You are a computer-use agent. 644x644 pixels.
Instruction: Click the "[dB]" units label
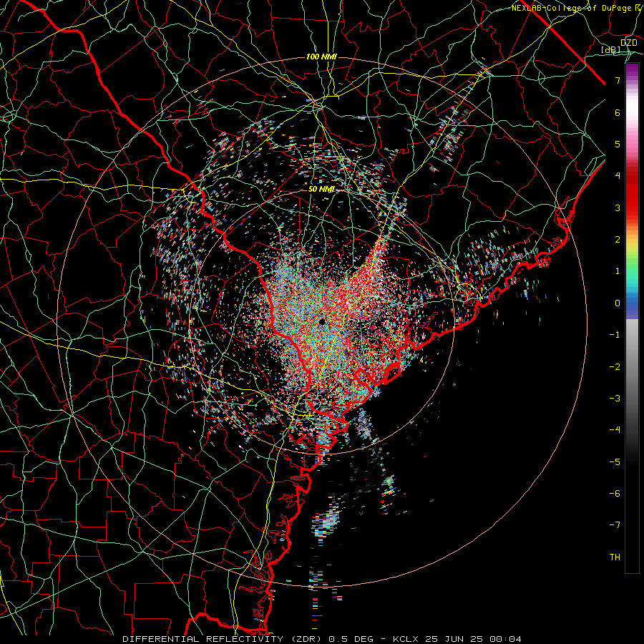(611, 50)
